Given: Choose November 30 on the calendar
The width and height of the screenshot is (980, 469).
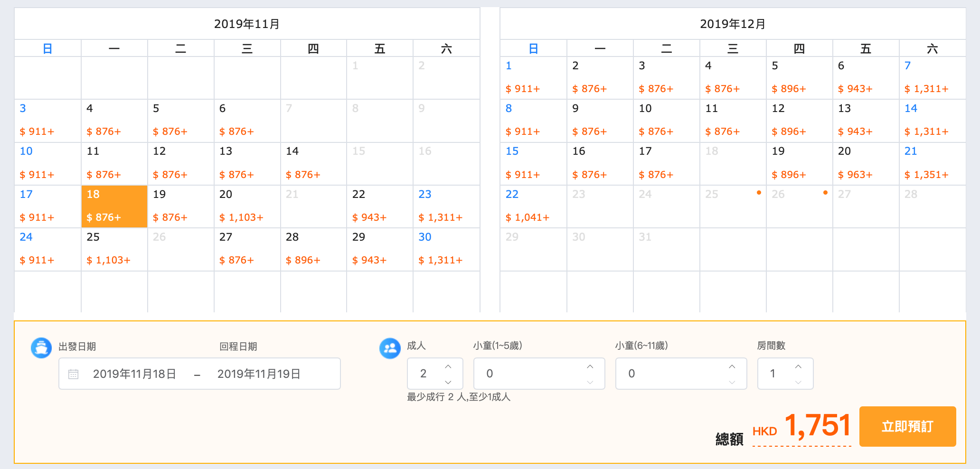Looking at the screenshot, I should click(446, 249).
